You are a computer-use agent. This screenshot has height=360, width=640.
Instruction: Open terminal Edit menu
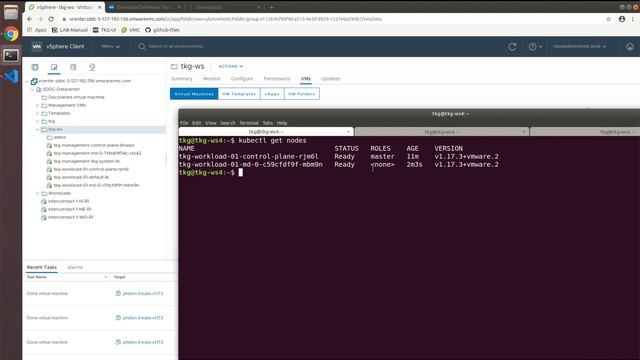tap(196, 123)
